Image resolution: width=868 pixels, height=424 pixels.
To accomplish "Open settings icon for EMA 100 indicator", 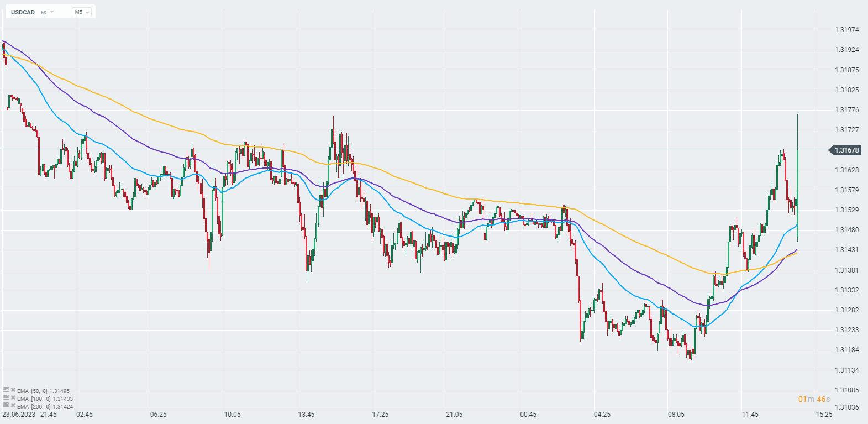I will 6,397.
